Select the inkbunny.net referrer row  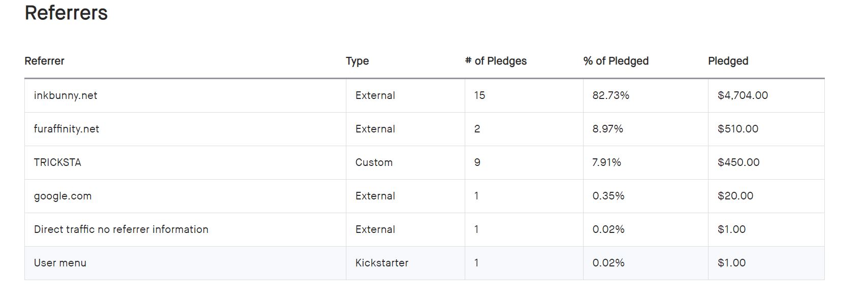click(x=66, y=95)
